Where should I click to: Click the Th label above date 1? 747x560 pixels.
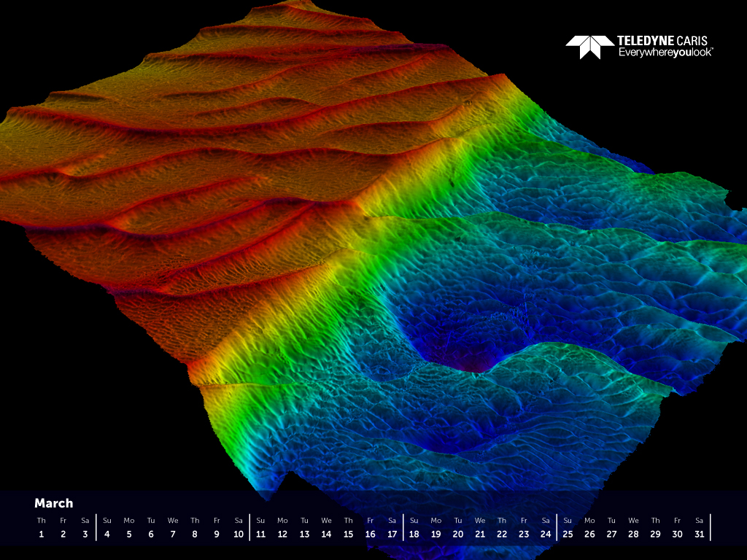(x=42, y=521)
